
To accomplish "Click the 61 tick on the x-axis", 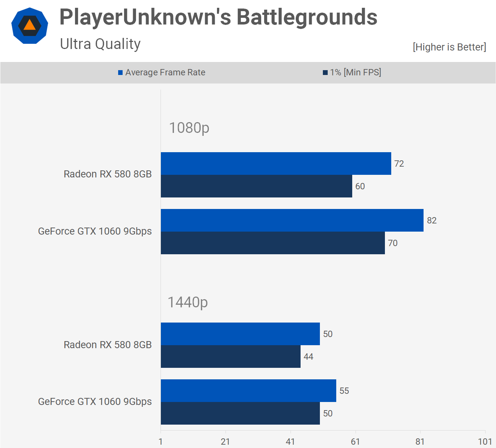I will [x=355, y=441].
